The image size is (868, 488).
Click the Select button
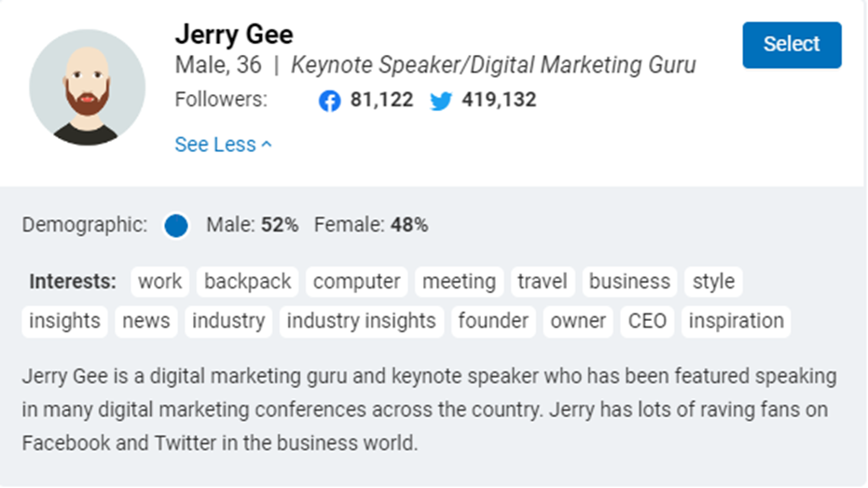(792, 45)
